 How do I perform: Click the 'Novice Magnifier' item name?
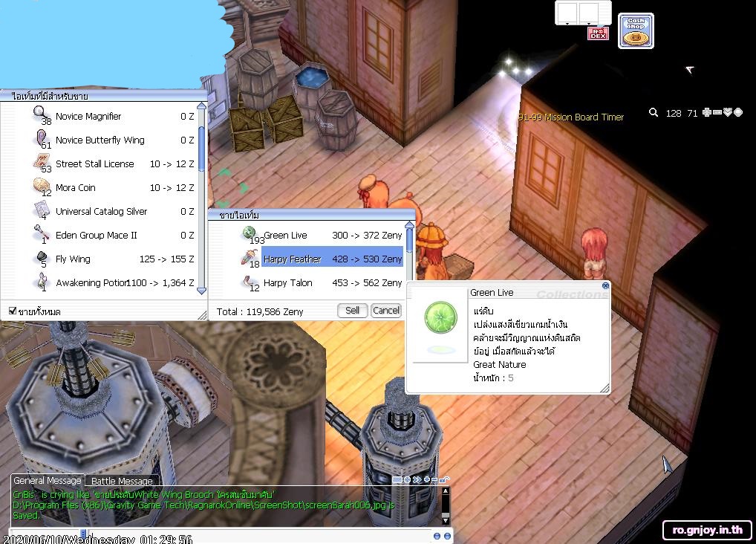click(88, 117)
